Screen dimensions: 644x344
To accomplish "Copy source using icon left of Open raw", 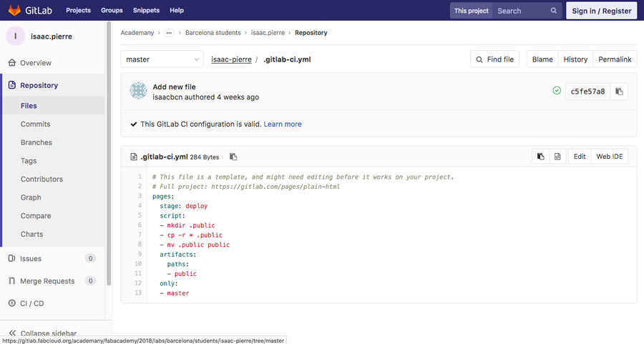I will point(541,157).
